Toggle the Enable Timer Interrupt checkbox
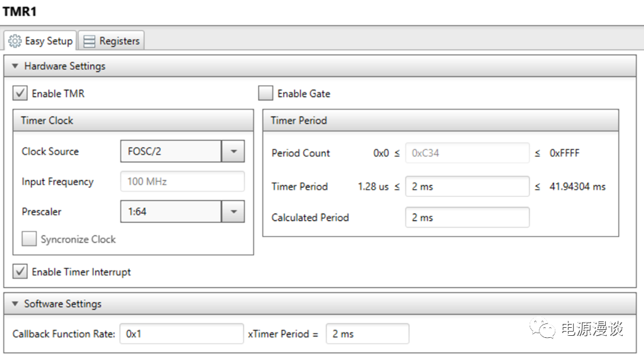This screenshot has width=644, height=357. tap(20, 272)
